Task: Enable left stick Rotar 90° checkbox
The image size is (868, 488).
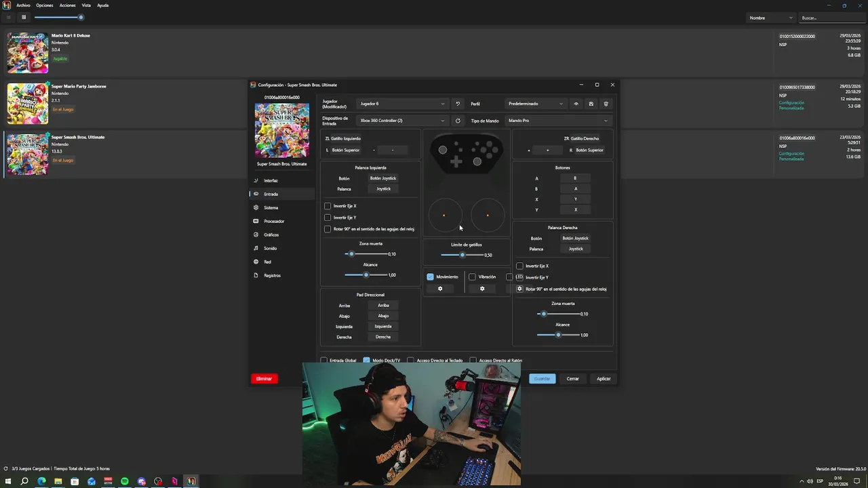Action: click(x=328, y=229)
